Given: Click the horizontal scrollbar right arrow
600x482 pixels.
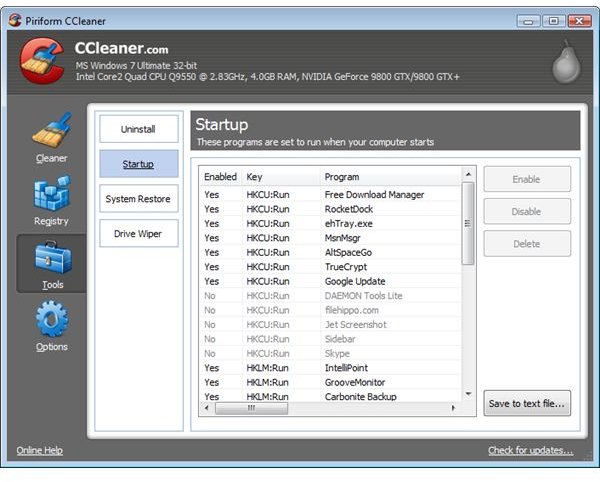Looking at the screenshot, I should (x=453, y=408).
